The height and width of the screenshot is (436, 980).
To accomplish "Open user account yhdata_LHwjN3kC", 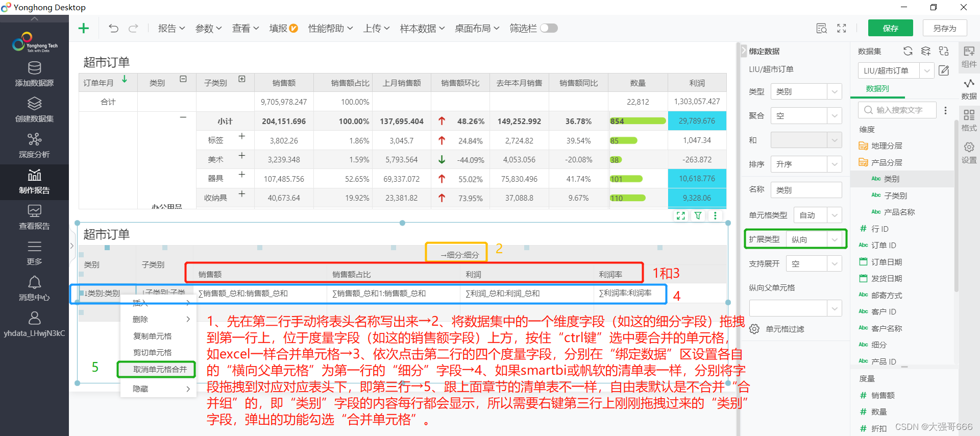I will [34, 325].
